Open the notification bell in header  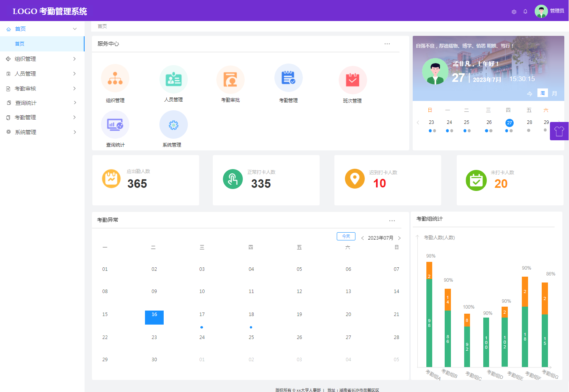click(525, 11)
